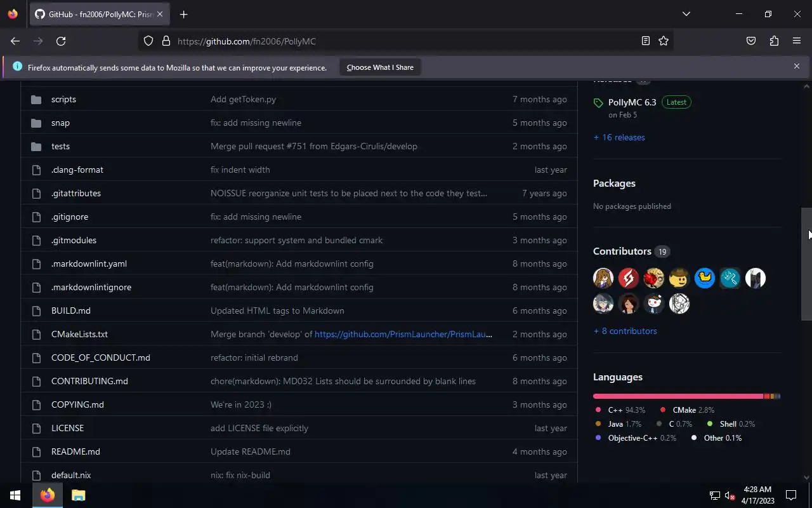This screenshot has width=812, height=508.
Task: Open the COPYING.md file
Action: coord(77,405)
